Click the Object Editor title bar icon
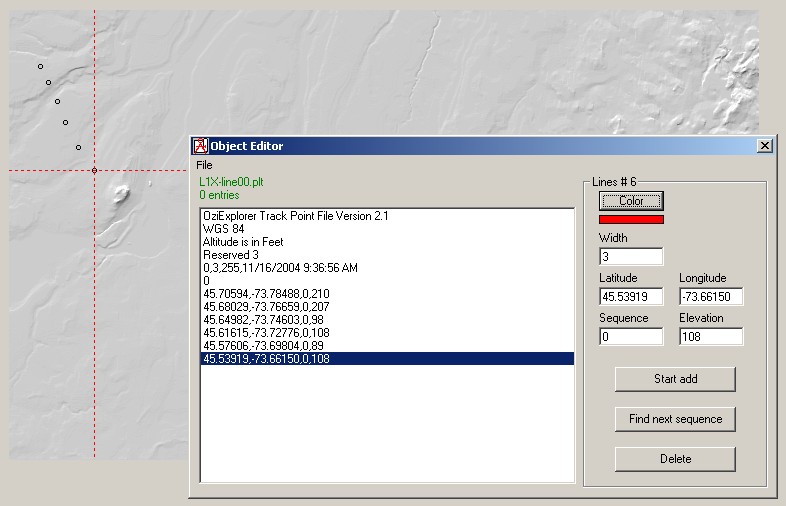The image size is (786, 506). click(x=201, y=146)
